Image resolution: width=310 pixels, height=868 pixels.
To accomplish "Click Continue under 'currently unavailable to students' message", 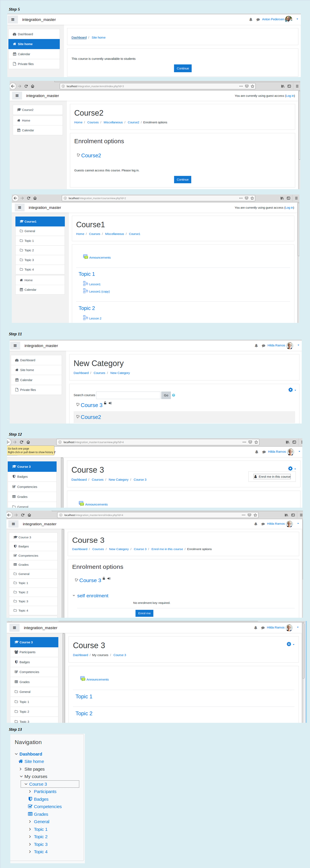I will 183,68.
